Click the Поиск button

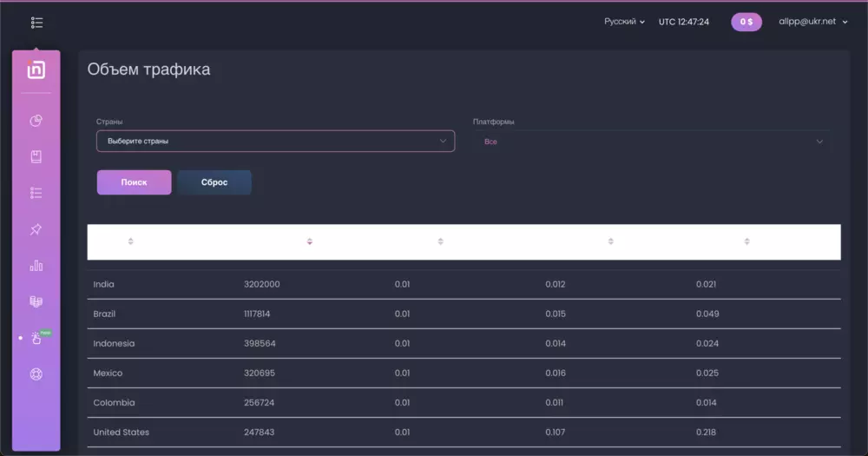(x=134, y=182)
